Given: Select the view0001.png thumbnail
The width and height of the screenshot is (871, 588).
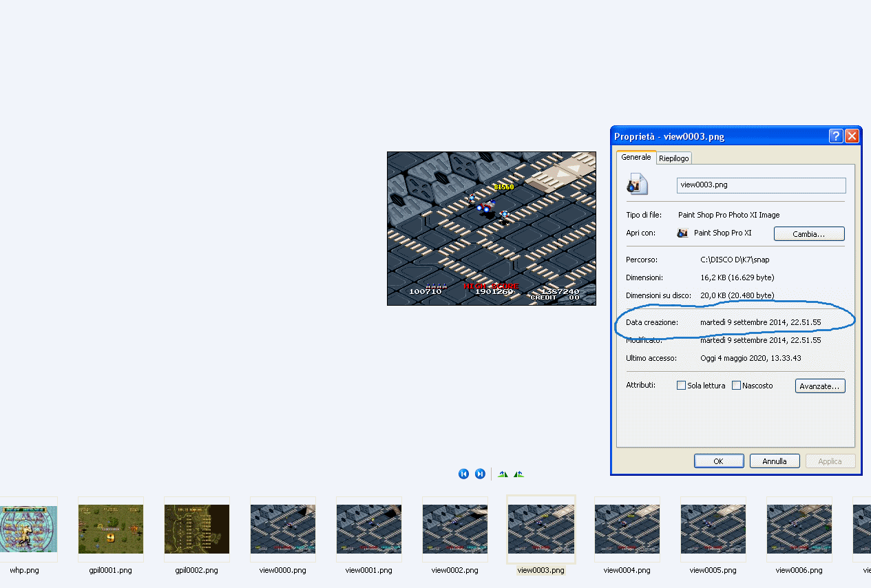Looking at the screenshot, I should [x=369, y=529].
